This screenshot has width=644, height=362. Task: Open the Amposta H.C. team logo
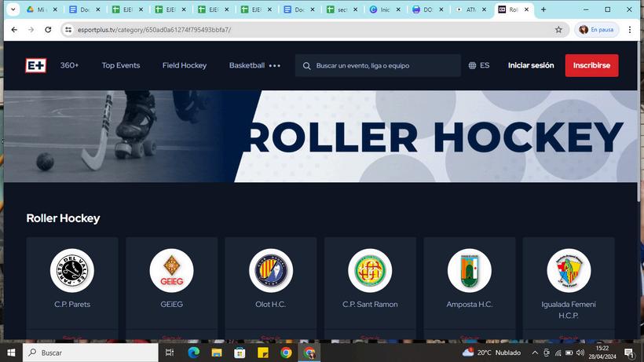(x=470, y=270)
